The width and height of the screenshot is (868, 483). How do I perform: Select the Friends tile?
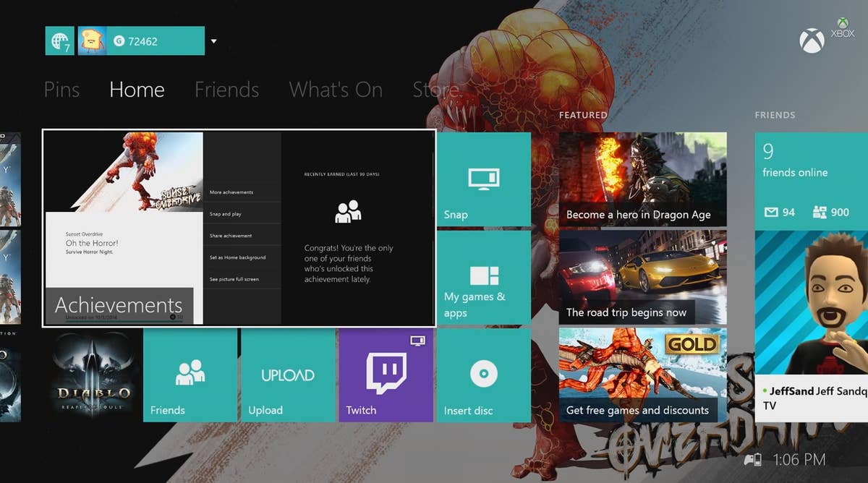(x=190, y=375)
